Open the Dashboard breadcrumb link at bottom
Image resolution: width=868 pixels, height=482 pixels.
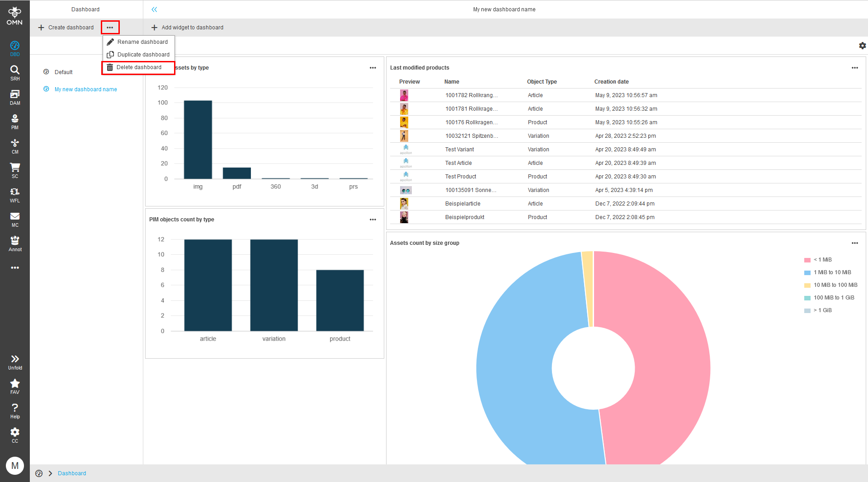tap(71, 473)
